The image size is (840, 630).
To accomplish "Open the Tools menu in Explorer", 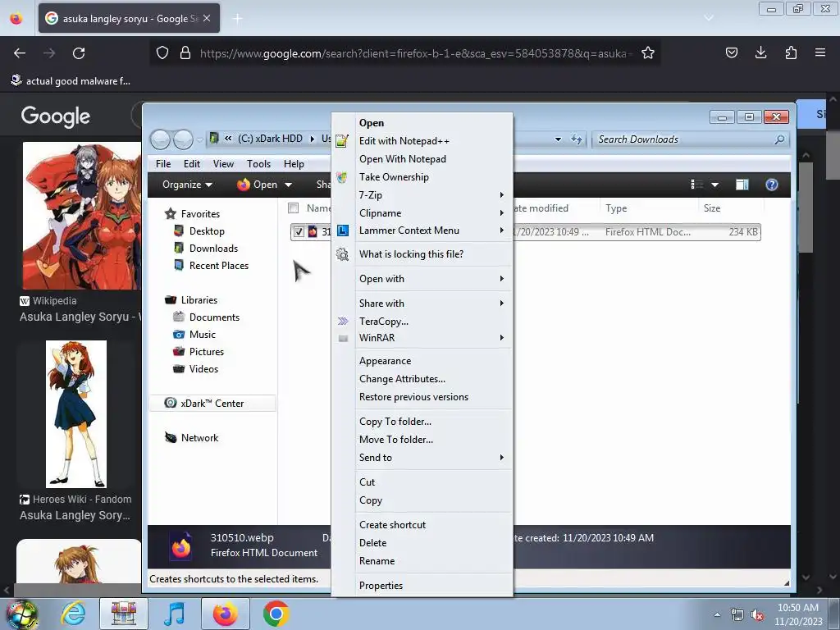I will [258, 164].
